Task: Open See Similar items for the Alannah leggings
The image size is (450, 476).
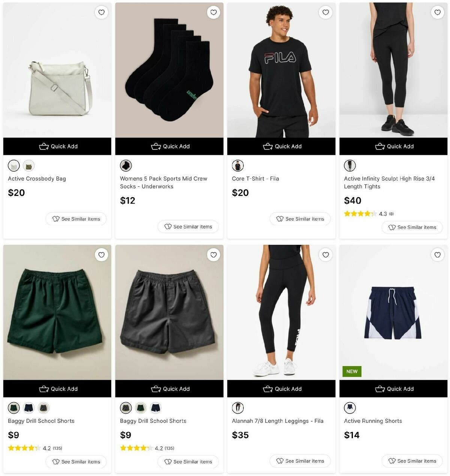Action: (x=300, y=461)
